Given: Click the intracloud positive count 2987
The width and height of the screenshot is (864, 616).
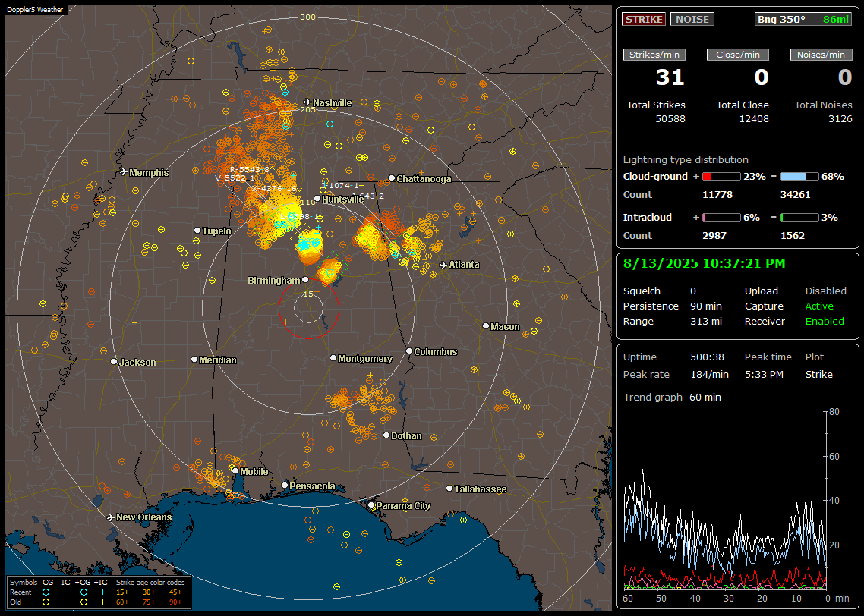Looking at the screenshot, I should pos(714,236).
